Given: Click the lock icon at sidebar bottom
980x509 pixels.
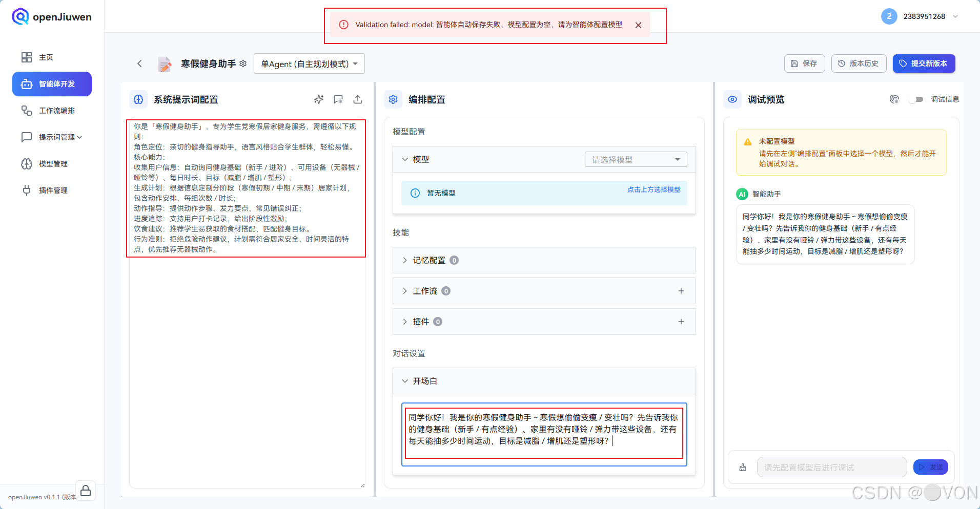Looking at the screenshot, I should click(x=86, y=490).
